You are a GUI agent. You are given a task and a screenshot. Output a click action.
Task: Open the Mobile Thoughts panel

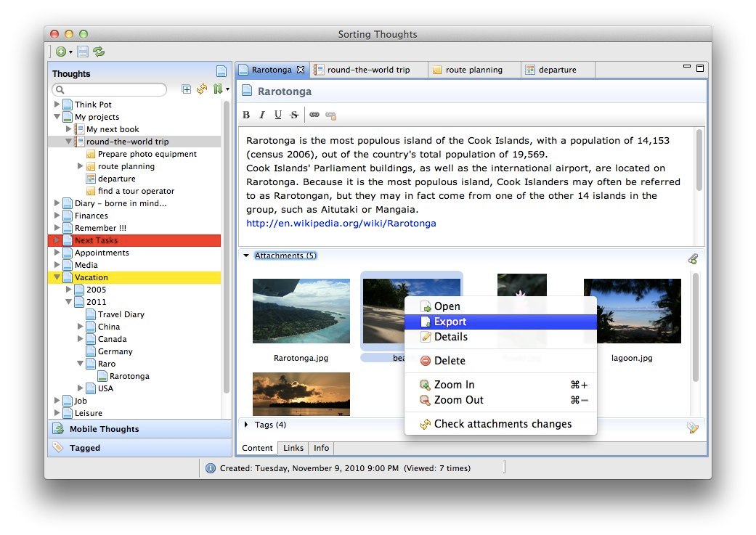click(x=104, y=429)
